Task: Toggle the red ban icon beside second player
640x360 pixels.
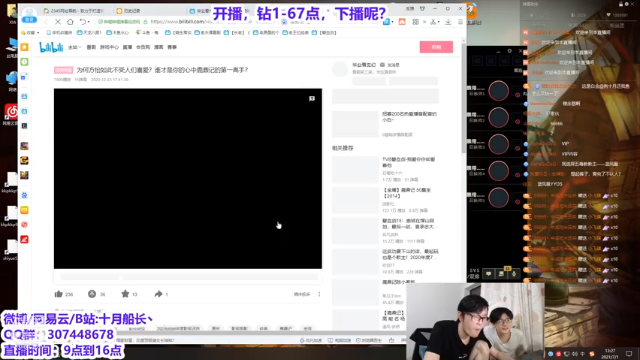Action: pyautogui.click(x=518, y=121)
